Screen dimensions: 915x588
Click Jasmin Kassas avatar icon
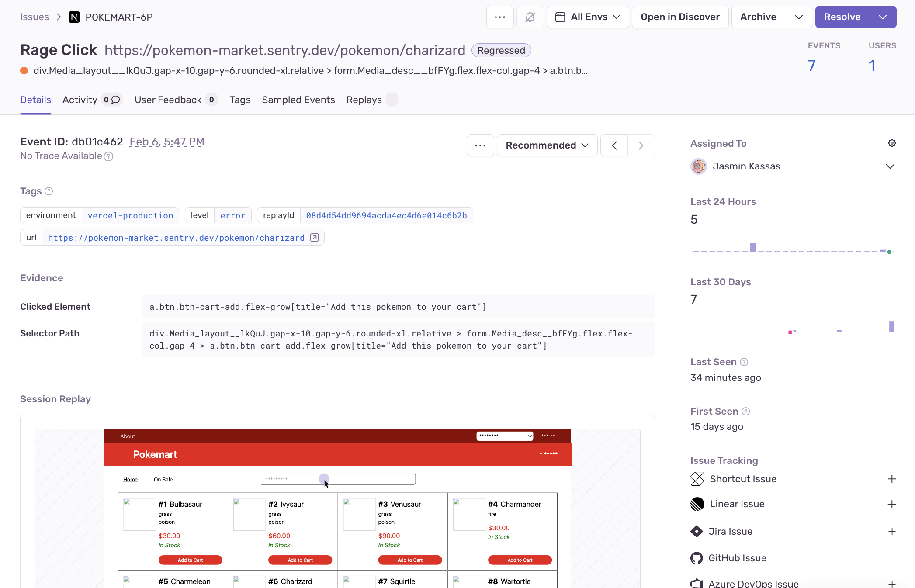click(x=699, y=166)
